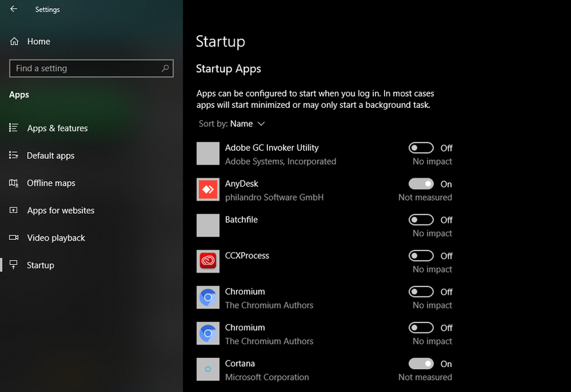Click the CCXProcess entry name

point(247,256)
